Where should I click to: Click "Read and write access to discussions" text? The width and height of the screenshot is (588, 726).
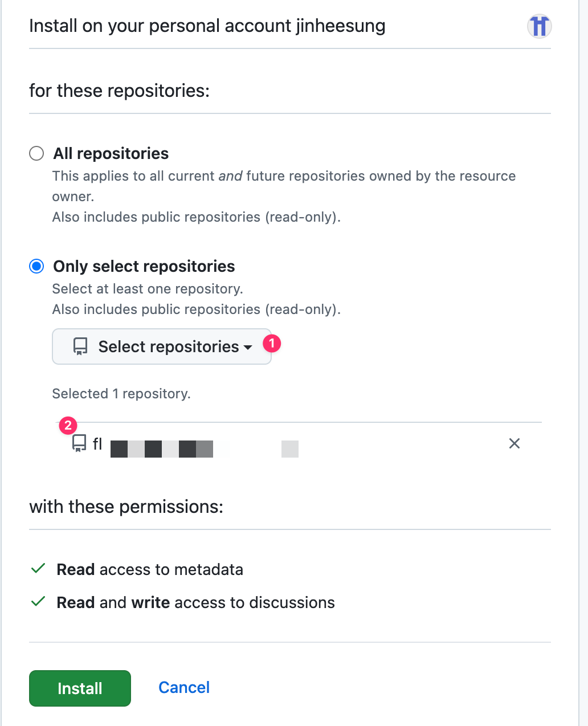click(195, 602)
